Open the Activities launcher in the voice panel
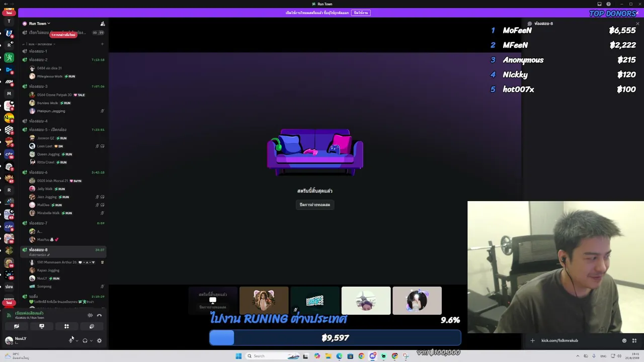The height and width of the screenshot is (362, 644). (66, 326)
